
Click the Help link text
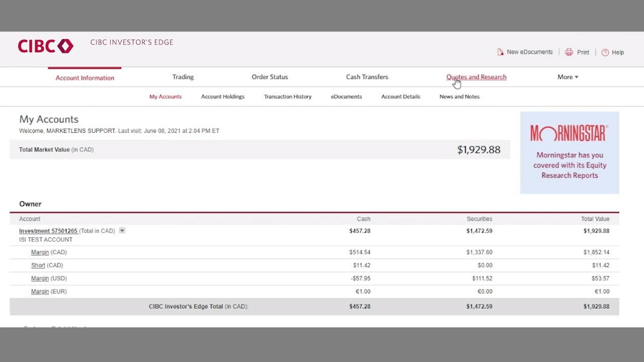618,52
